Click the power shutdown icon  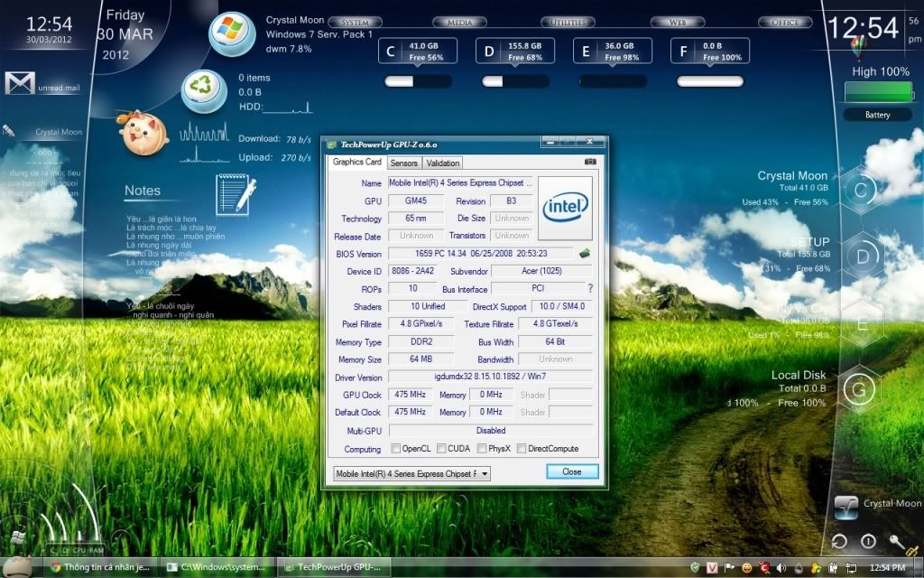(x=868, y=542)
